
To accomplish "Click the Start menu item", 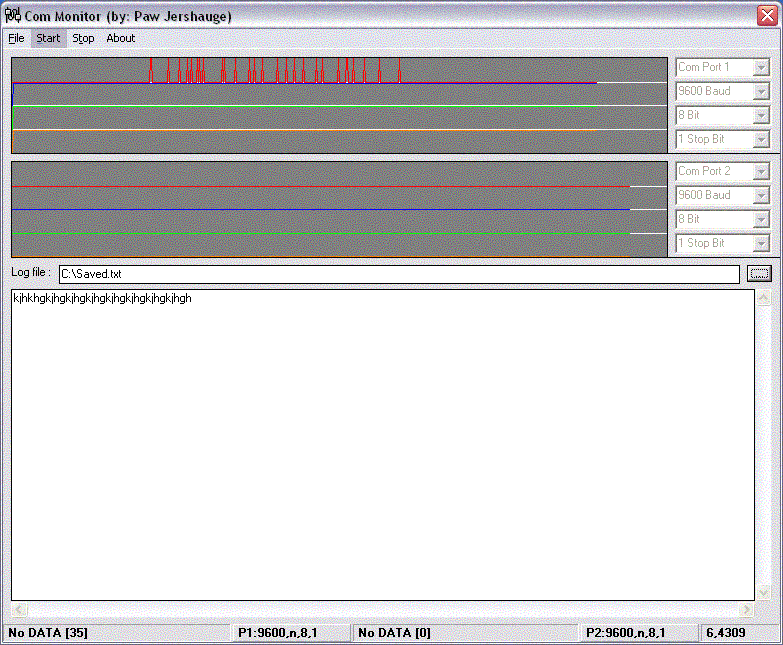I will pyautogui.click(x=48, y=38).
